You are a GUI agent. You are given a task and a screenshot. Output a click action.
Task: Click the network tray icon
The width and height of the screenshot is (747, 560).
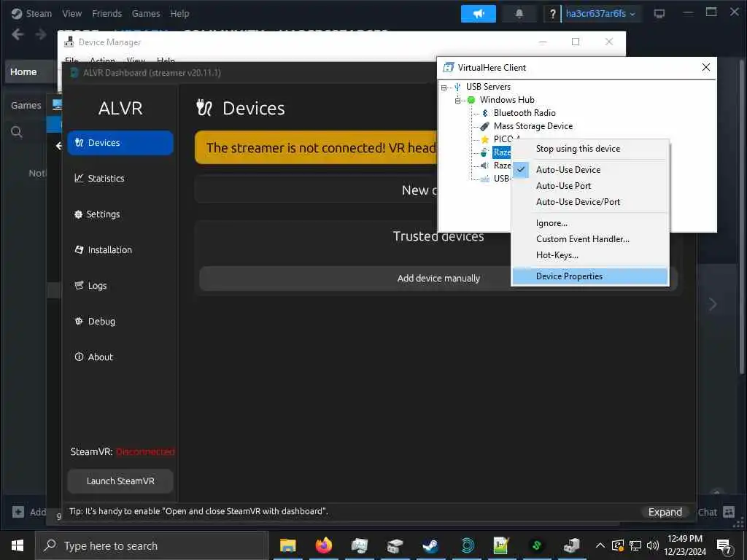pos(635,545)
